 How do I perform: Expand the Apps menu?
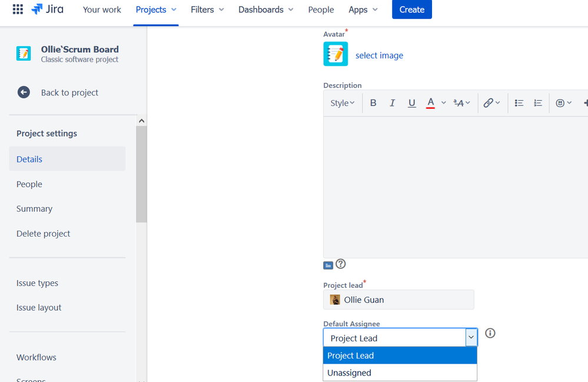click(x=363, y=10)
